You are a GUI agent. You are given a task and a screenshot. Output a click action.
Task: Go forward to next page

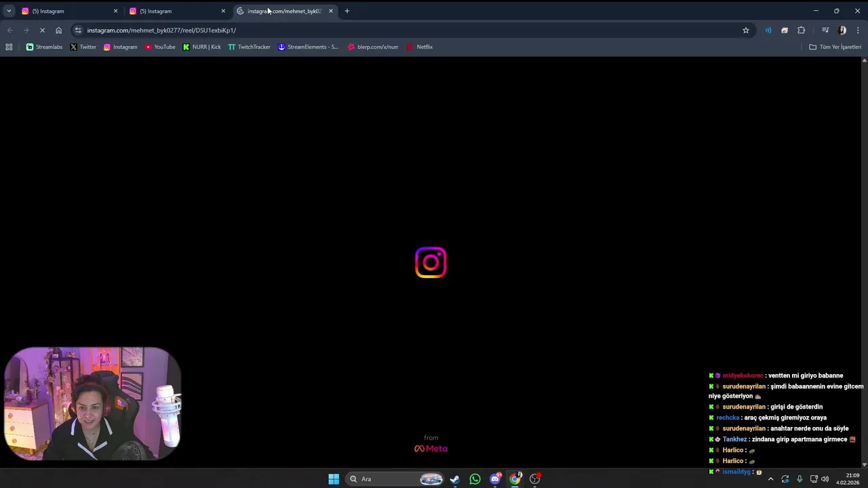[26, 30]
